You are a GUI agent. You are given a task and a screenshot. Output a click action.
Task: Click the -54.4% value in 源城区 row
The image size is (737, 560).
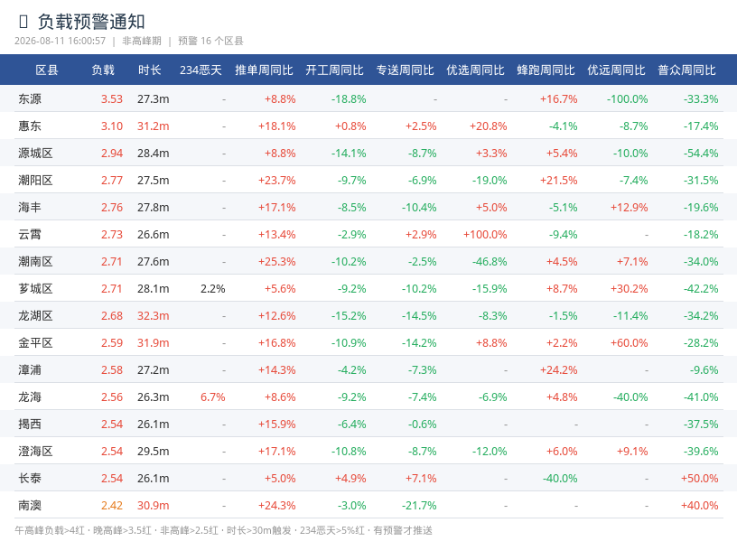[x=701, y=154]
